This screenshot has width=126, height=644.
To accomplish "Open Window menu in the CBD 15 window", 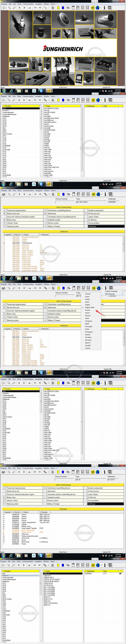I will point(46,561).
